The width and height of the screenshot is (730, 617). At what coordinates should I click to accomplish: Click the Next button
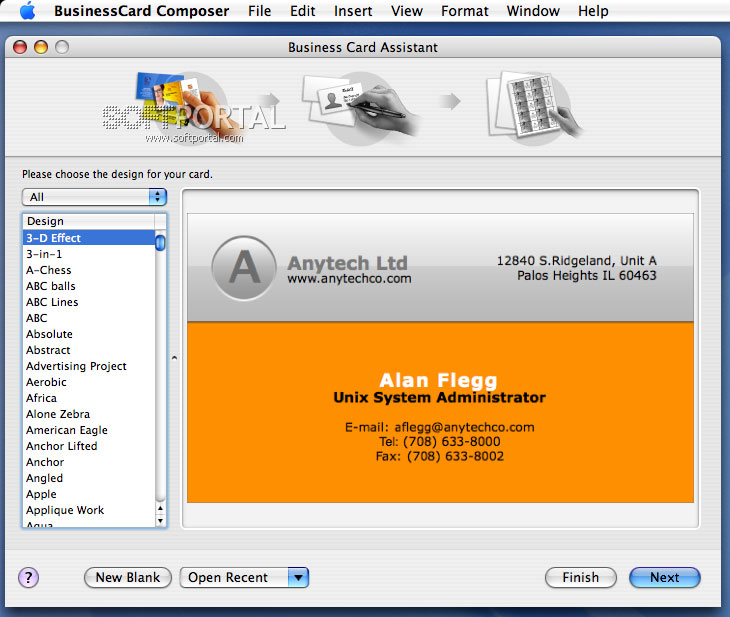664,577
